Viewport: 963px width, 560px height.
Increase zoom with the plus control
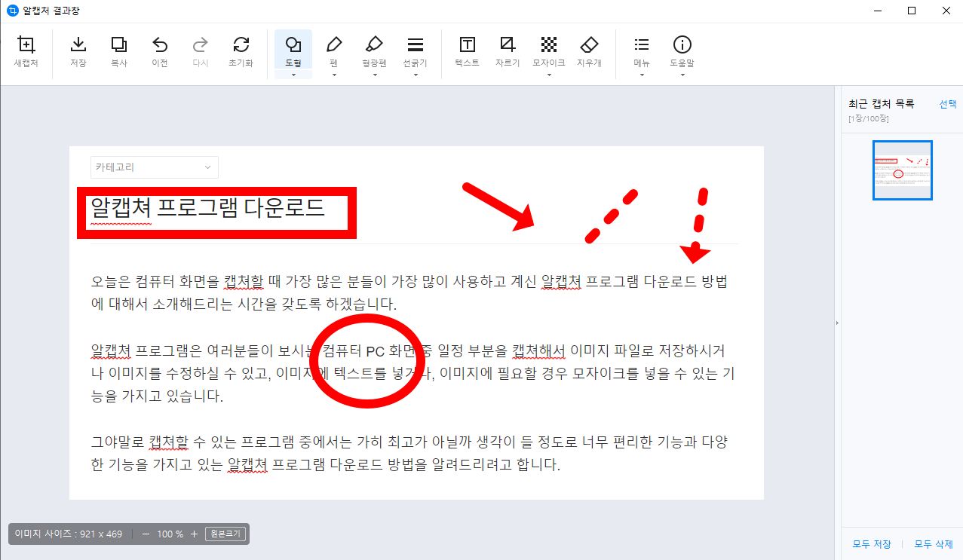(194, 534)
